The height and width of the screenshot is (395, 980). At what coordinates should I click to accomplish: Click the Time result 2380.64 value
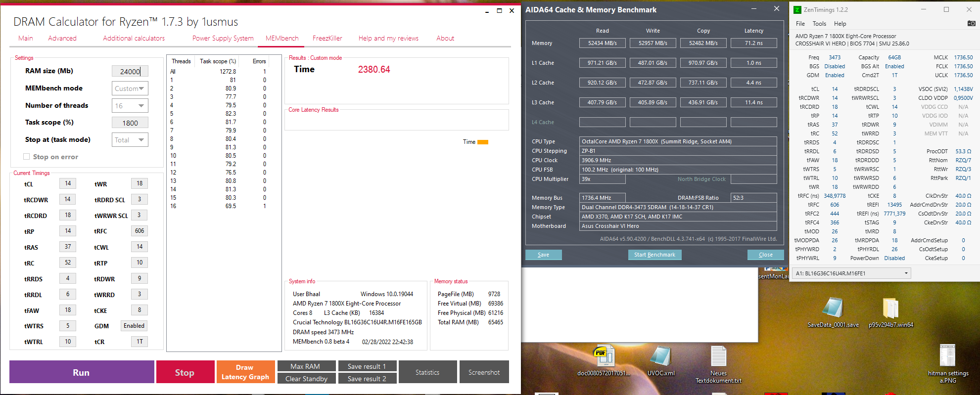374,70
